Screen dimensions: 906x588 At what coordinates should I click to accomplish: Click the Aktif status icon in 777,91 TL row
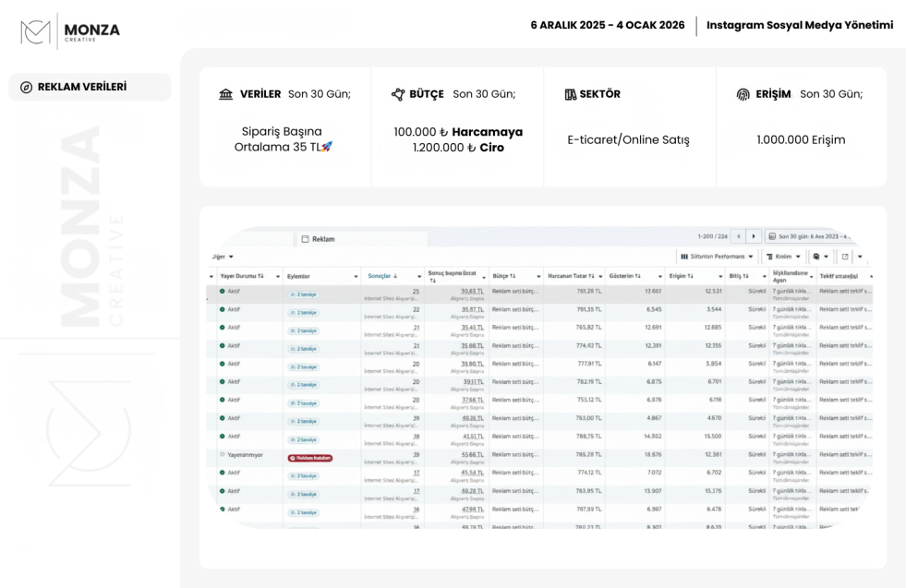[x=223, y=364]
